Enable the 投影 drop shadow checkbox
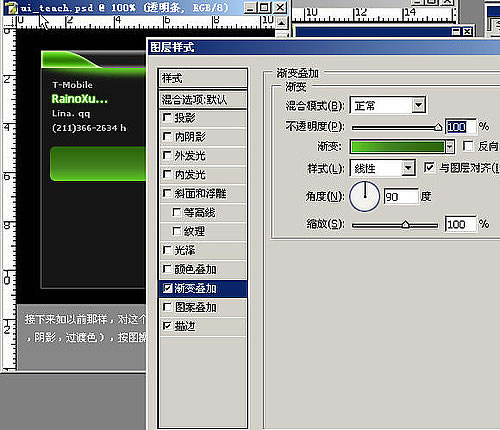The image size is (500, 430). coord(167,117)
